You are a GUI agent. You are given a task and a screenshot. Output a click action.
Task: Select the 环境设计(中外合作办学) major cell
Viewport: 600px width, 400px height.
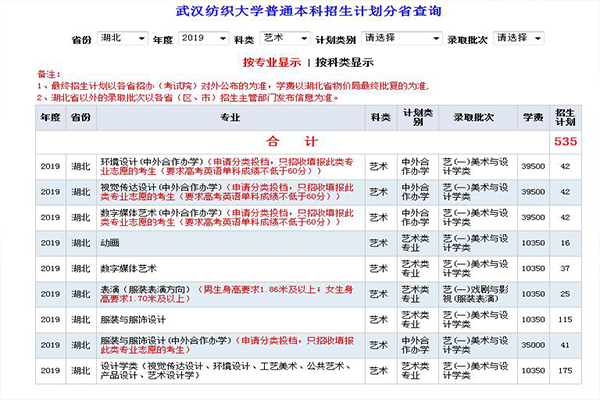click(x=231, y=167)
